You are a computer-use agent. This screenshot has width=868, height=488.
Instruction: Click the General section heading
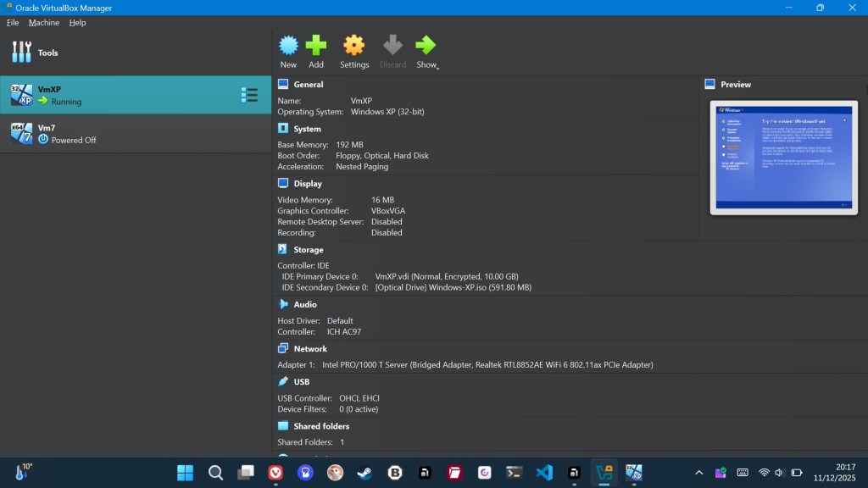[309, 85]
